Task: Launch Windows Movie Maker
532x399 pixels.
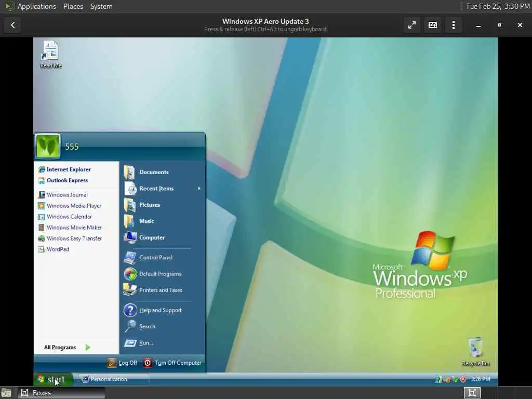Action: coord(70,228)
